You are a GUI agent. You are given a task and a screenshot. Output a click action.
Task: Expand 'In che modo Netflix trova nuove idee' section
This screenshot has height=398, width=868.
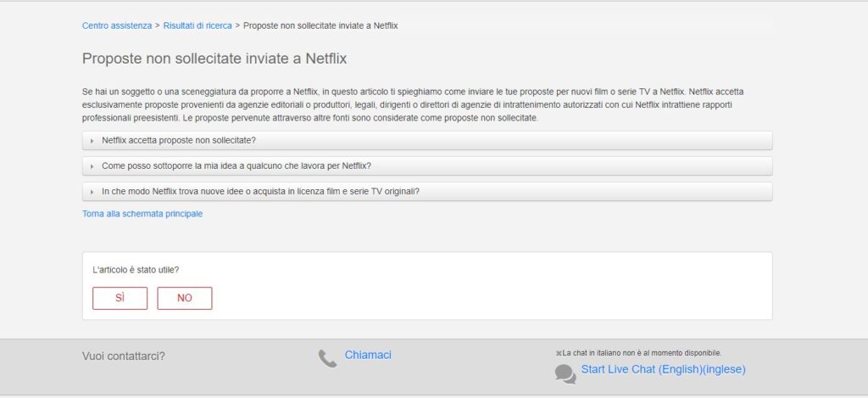[427, 191]
